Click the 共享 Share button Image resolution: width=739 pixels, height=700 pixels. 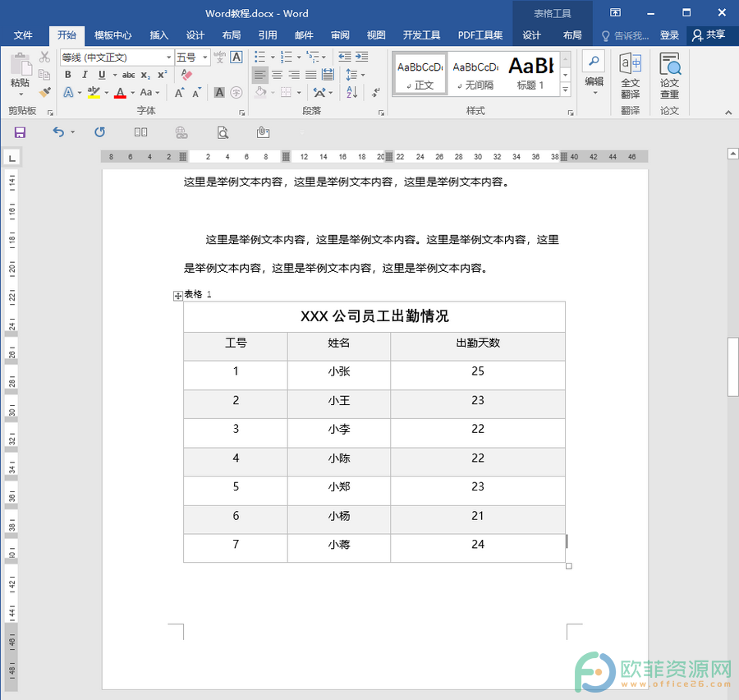pos(709,35)
